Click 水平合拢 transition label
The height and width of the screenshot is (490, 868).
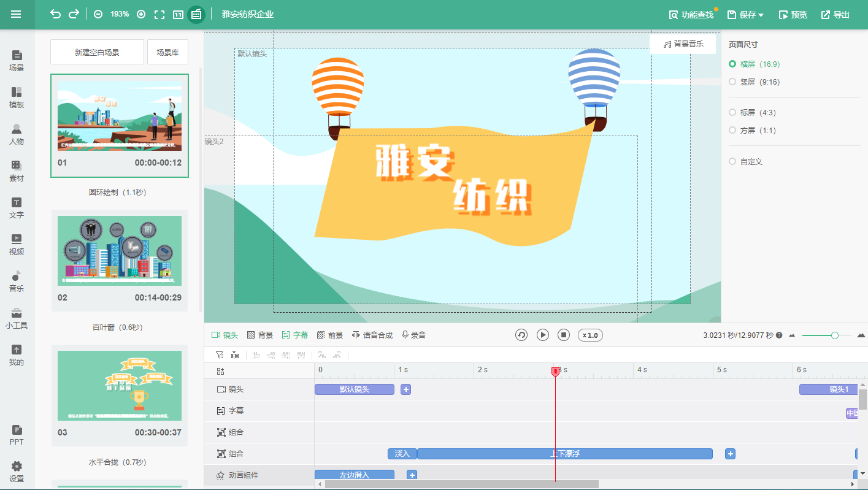point(118,462)
